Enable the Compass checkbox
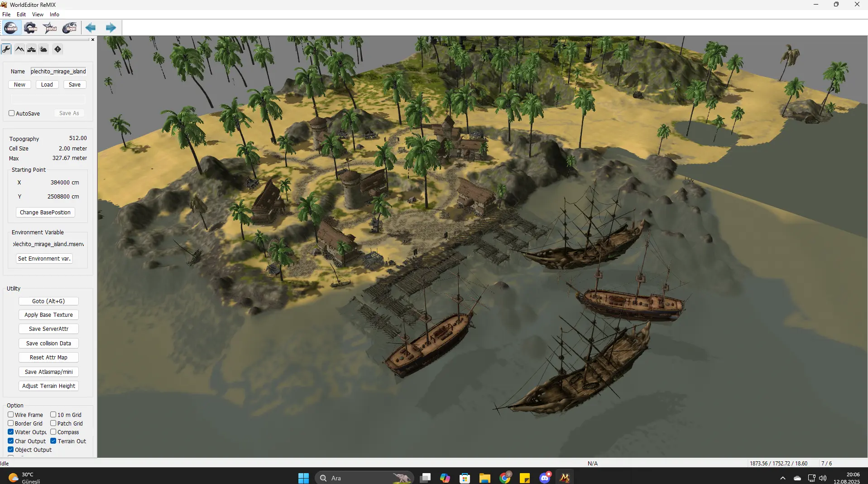The image size is (868, 484). click(x=53, y=432)
